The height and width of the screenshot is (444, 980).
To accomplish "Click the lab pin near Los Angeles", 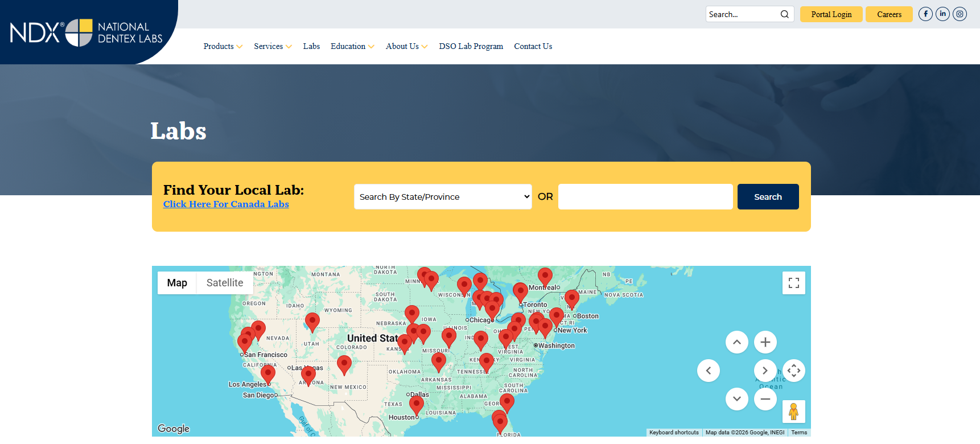I will [268, 375].
